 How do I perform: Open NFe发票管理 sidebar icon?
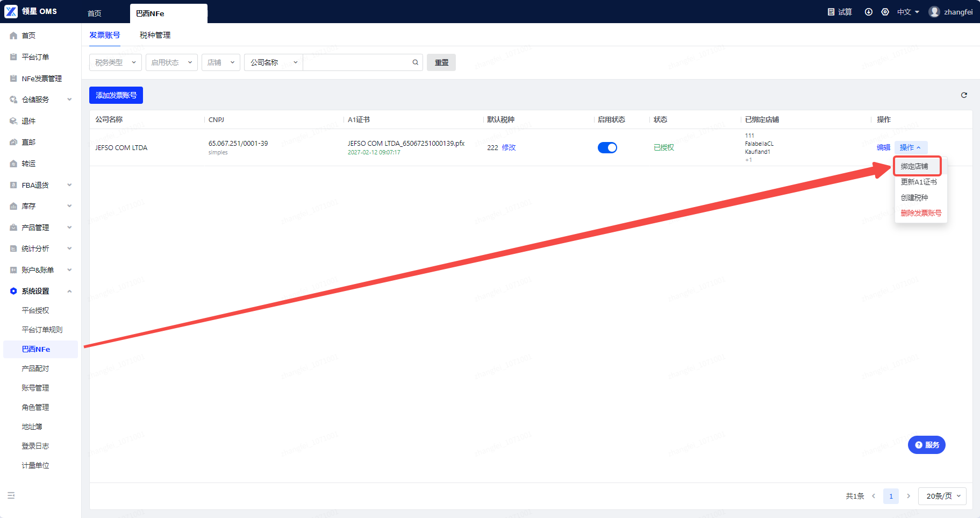13,79
